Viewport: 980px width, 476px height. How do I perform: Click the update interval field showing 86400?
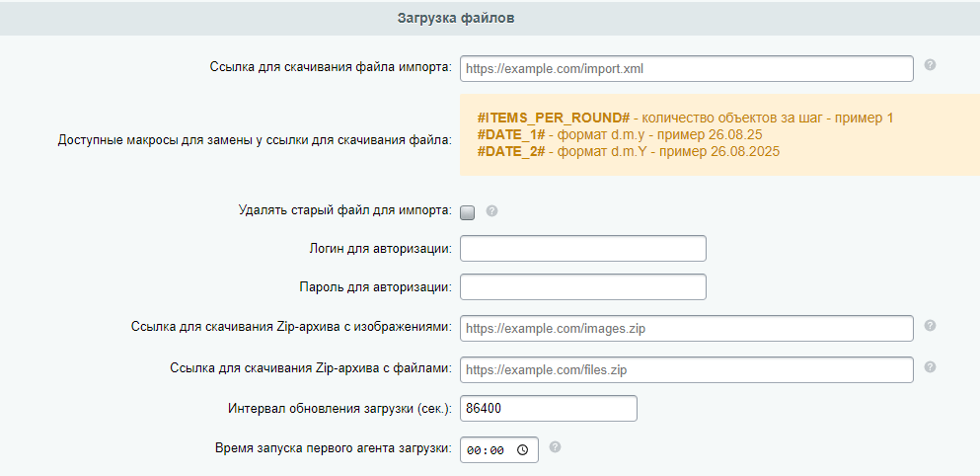(549, 409)
